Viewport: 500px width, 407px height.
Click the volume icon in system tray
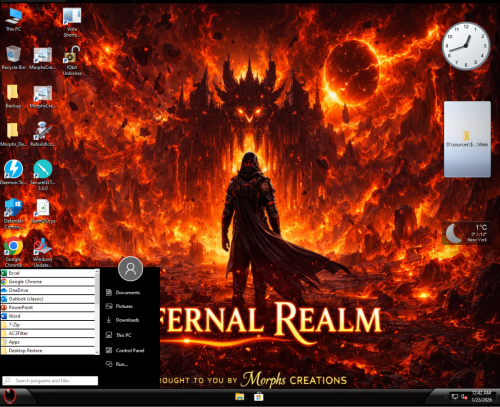(x=464, y=397)
